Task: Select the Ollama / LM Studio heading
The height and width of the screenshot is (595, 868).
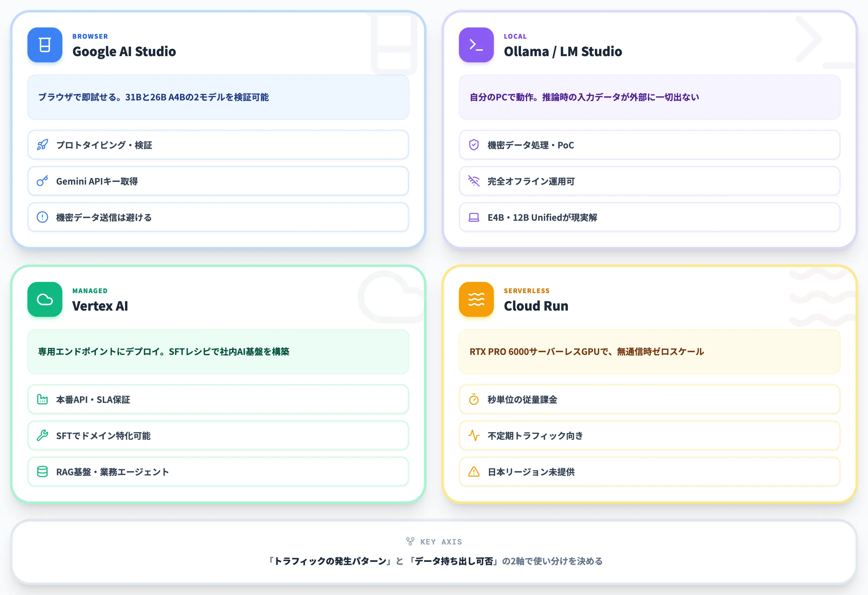Action: (563, 51)
